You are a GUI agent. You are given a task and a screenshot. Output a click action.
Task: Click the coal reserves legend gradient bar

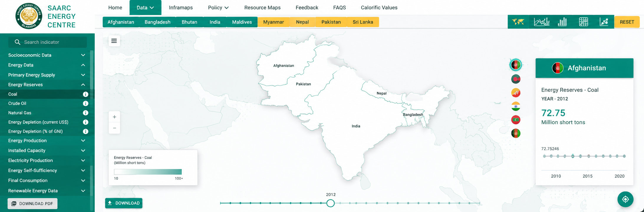pos(148,172)
